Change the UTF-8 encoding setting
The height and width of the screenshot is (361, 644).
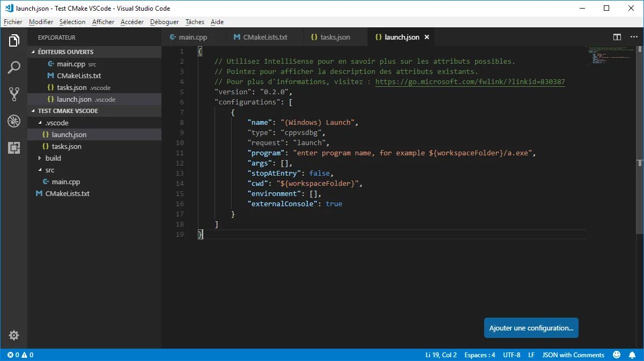pos(512,355)
